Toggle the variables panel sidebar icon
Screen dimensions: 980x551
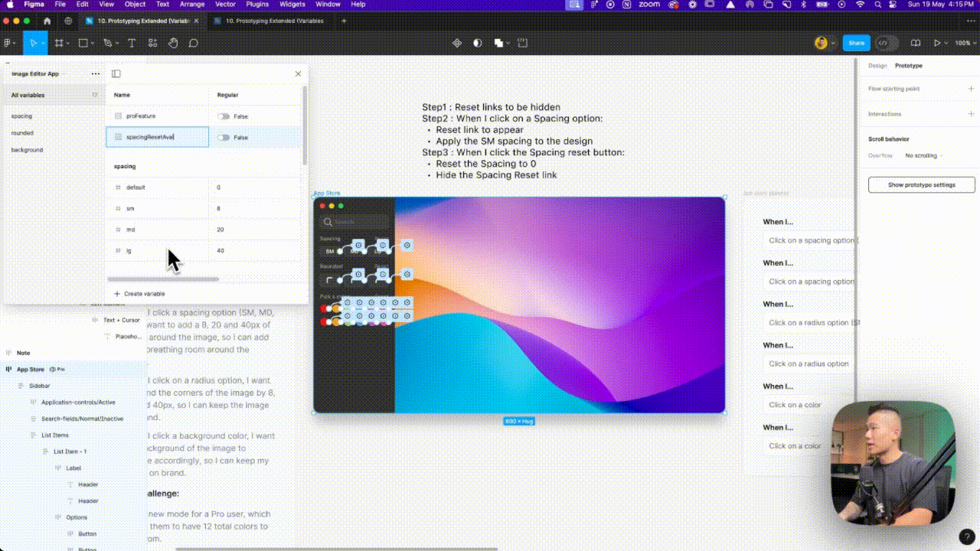pos(116,74)
